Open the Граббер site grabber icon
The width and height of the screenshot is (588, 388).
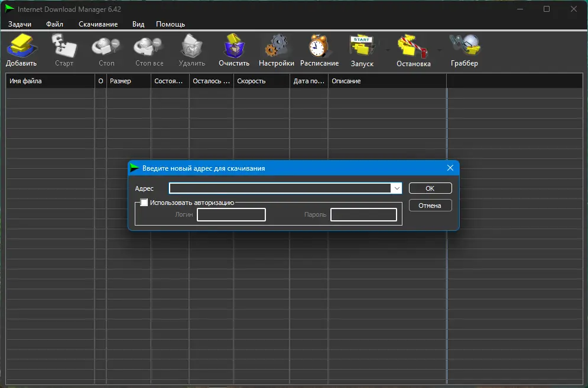465,45
